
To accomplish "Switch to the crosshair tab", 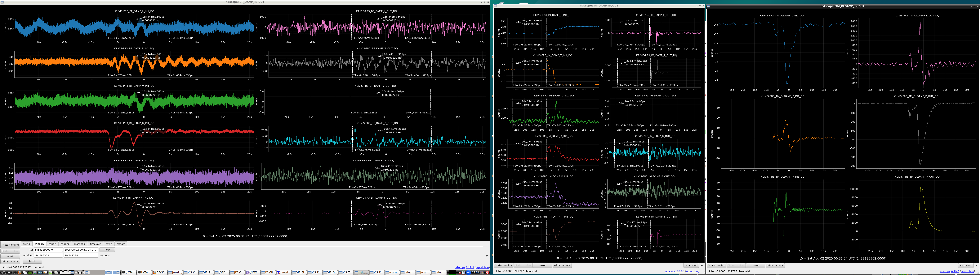I will [79, 244].
